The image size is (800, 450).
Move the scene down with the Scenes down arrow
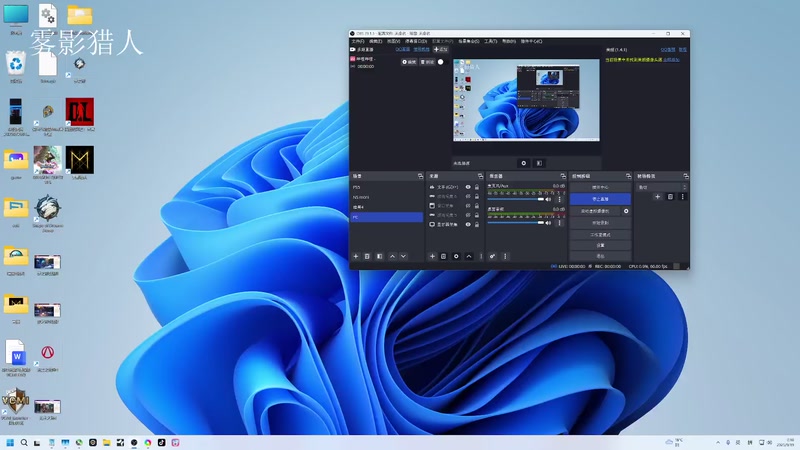pyautogui.click(x=404, y=256)
